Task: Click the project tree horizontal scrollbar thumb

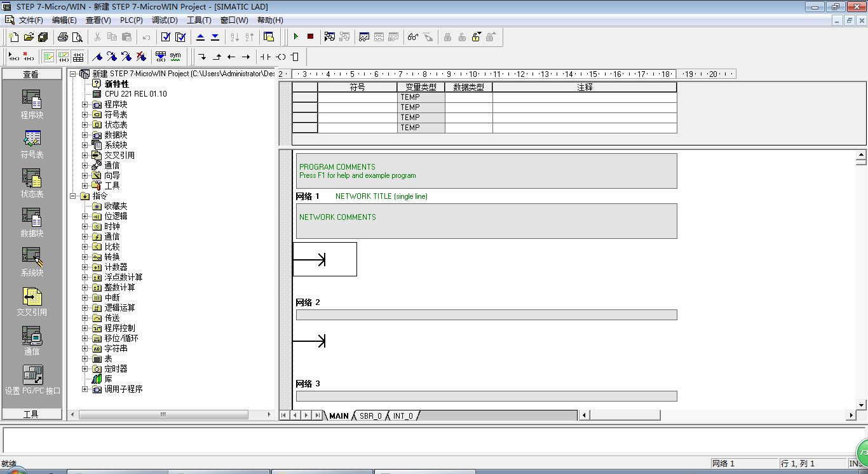Action: 163,415
